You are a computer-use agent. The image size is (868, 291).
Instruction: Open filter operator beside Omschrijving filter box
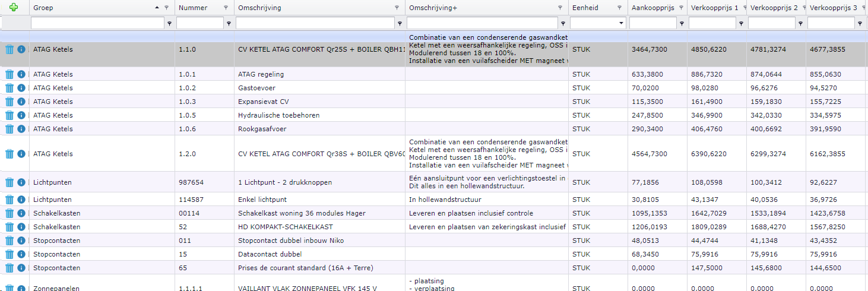pos(400,24)
